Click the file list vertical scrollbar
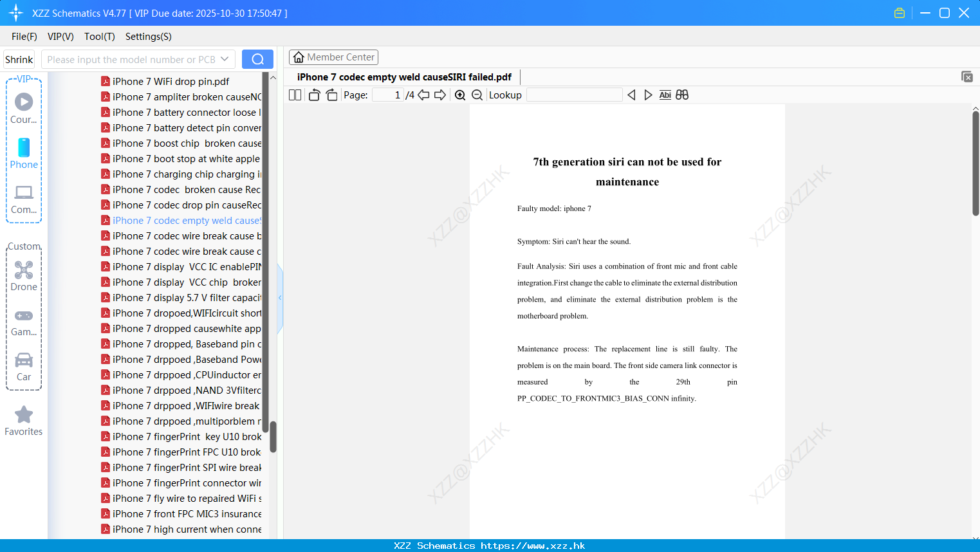The width and height of the screenshot is (980, 552). point(273,437)
